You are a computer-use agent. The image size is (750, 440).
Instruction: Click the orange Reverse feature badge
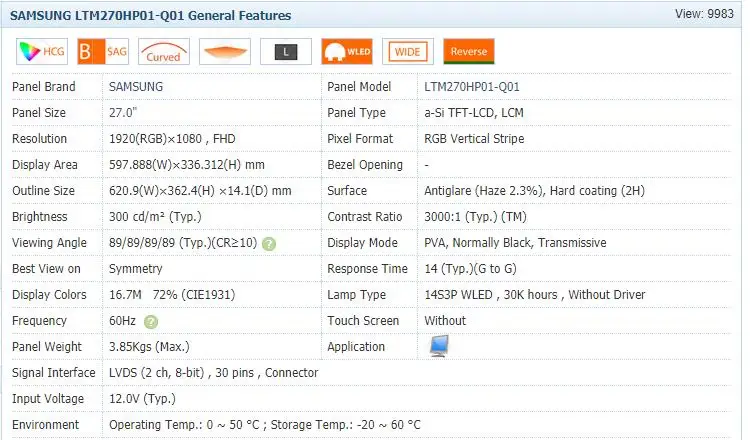(469, 51)
